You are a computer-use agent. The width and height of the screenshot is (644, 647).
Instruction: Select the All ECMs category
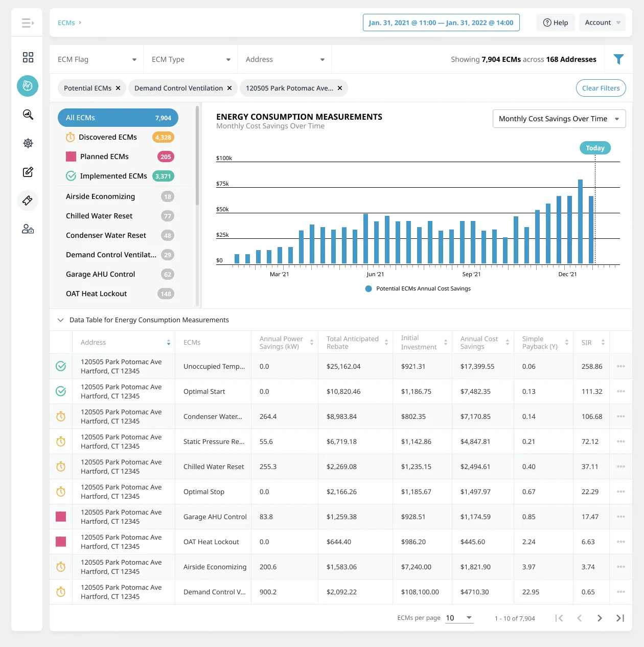[118, 118]
